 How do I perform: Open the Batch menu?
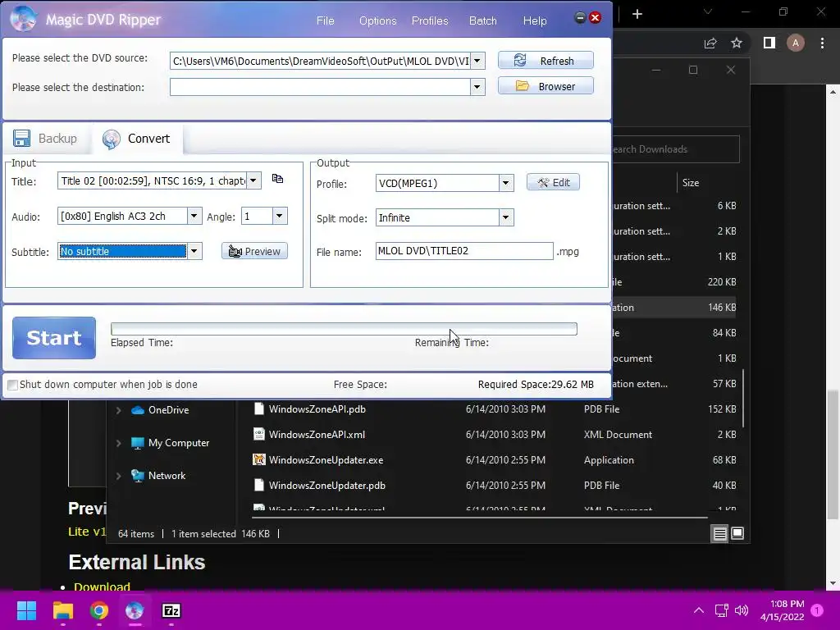482,21
